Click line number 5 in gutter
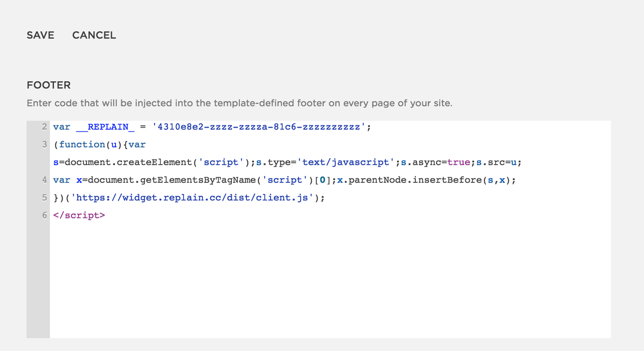 coord(44,198)
